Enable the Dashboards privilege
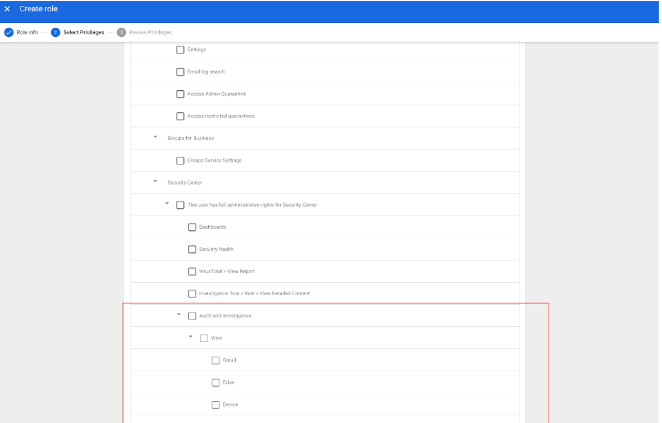The width and height of the screenshot is (662, 423). coord(192,227)
